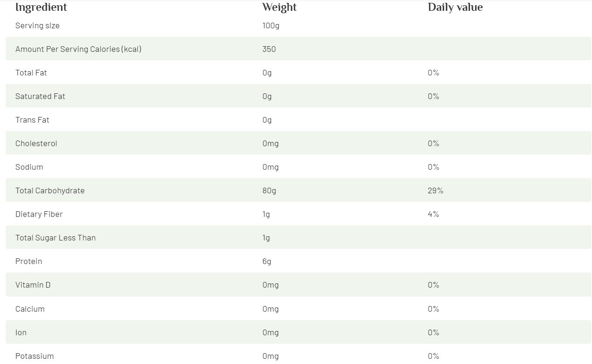Click the Total Sugar Less Than label
This screenshot has width=592, height=364.
pos(55,238)
